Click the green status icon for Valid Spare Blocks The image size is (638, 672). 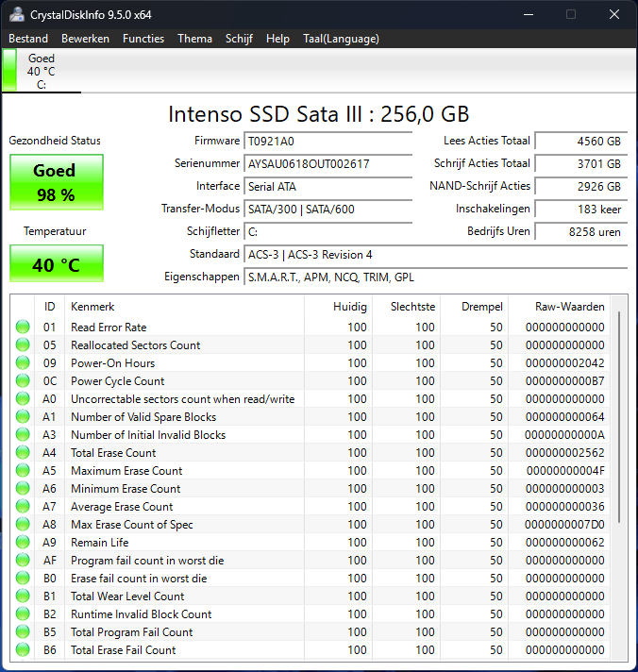pos(23,416)
